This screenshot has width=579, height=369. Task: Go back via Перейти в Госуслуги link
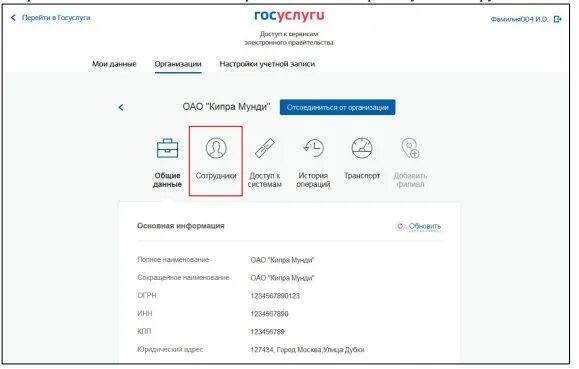[x=51, y=18]
